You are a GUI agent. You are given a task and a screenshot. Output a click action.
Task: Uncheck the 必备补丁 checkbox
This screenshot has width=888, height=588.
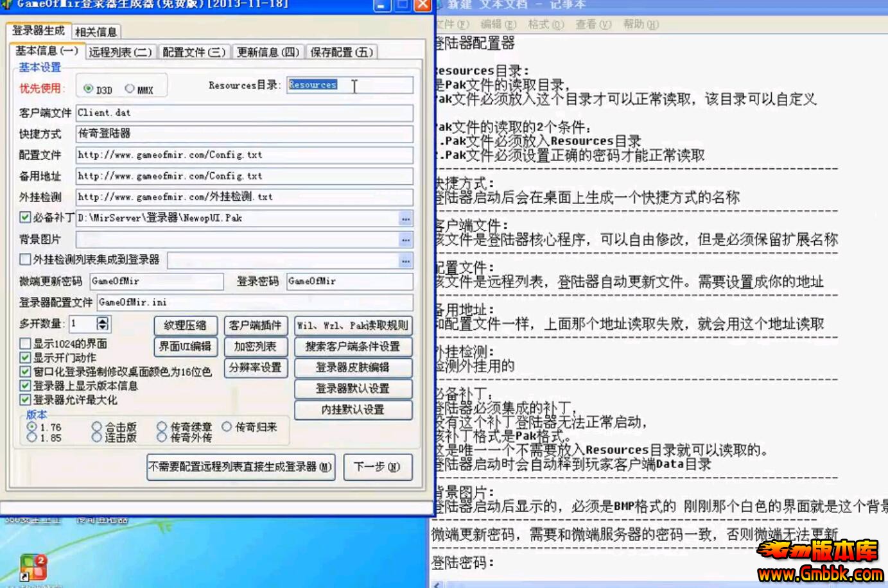coord(25,218)
